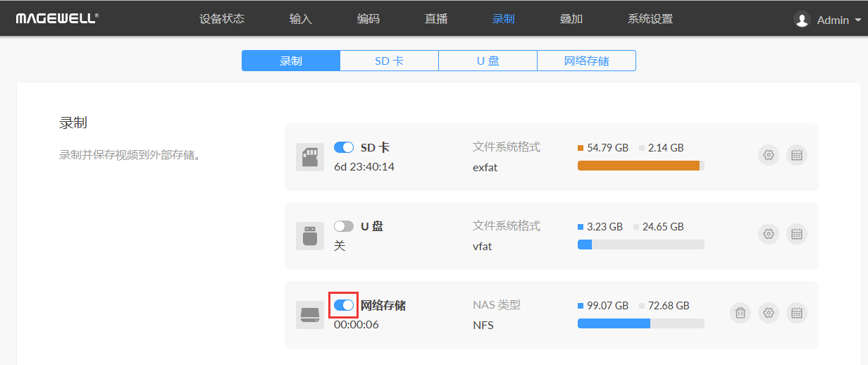Open the 设备状态 menu
This screenshot has height=365, width=868.
[222, 19]
